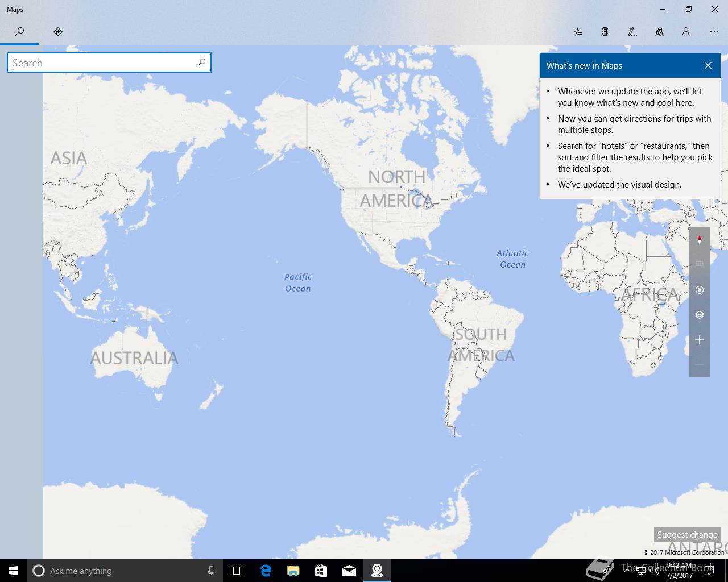
Task: Open the Sign in account icon
Action: point(687,32)
